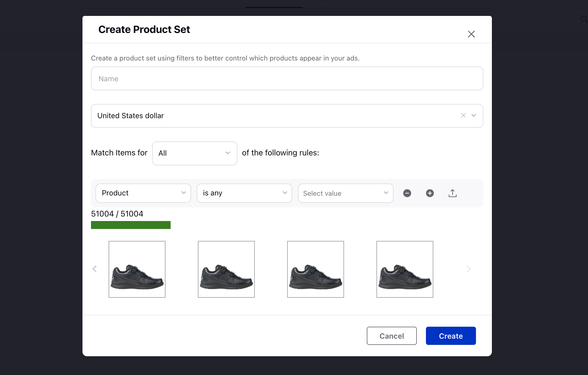Click the Create button
Viewport: 588px width, 375px height.
pos(451,336)
